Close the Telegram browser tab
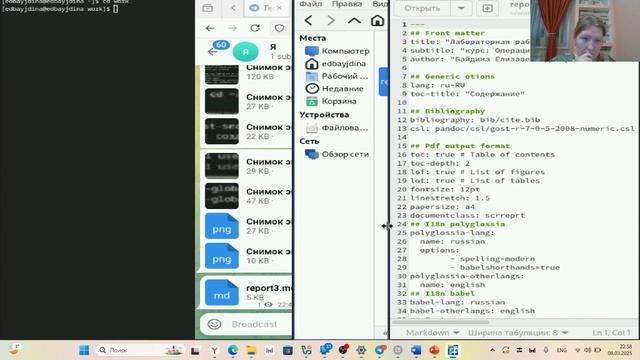 click(280, 8)
